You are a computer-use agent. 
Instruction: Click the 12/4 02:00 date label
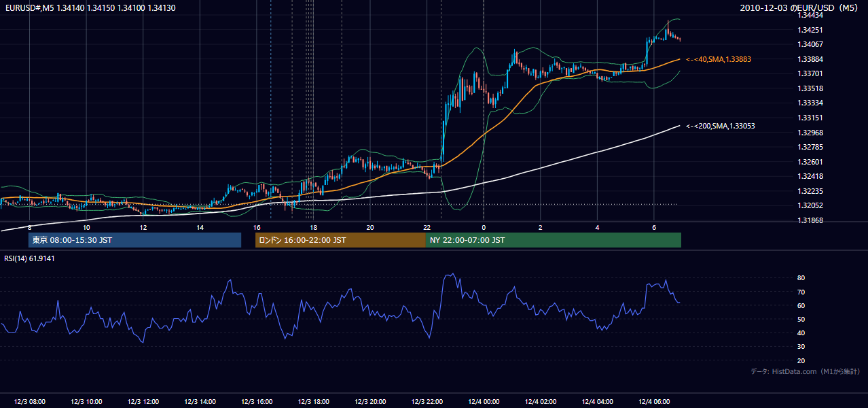click(541, 402)
